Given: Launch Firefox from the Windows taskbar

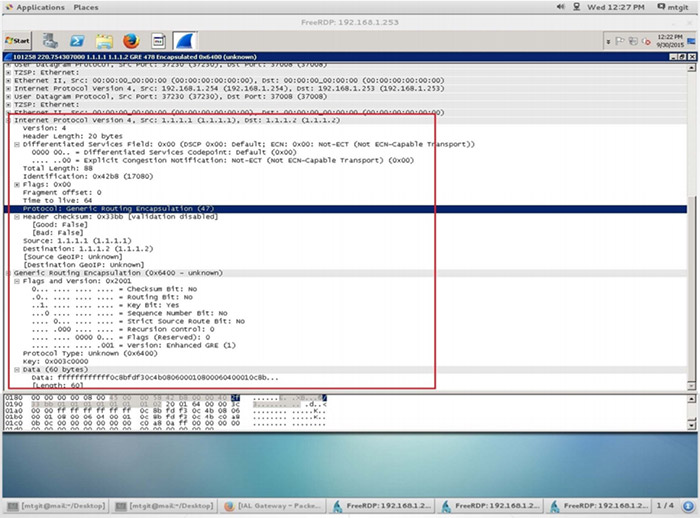Looking at the screenshot, I should (x=131, y=41).
